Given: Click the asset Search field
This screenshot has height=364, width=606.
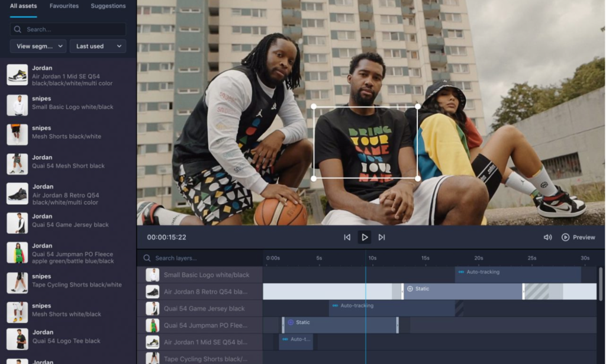Looking at the screenshot, I should [68, 30].
